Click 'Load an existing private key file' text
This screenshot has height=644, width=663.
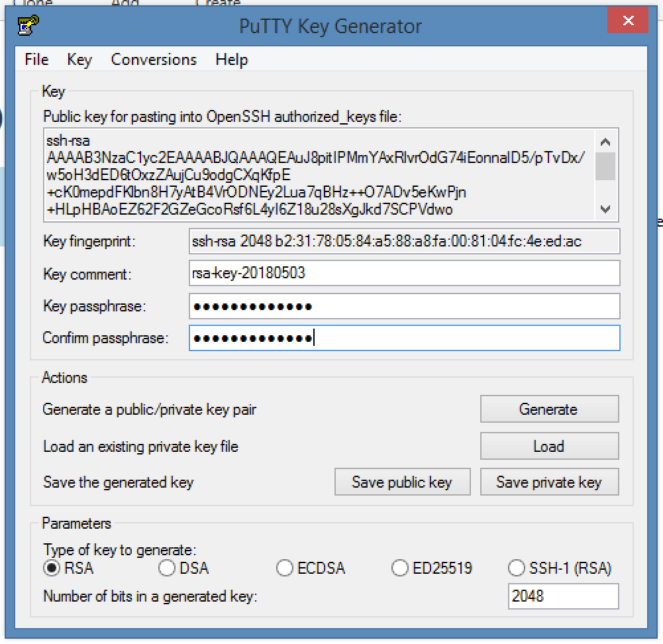tap(140, 447)
